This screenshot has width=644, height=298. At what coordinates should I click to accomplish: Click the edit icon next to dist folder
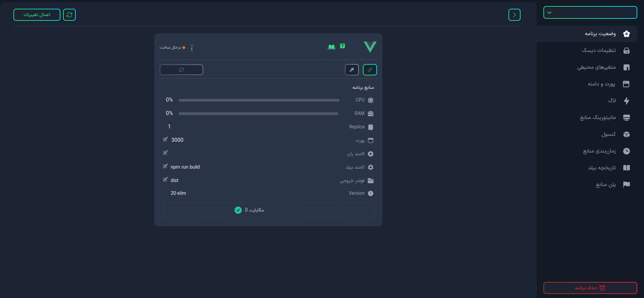165,179
